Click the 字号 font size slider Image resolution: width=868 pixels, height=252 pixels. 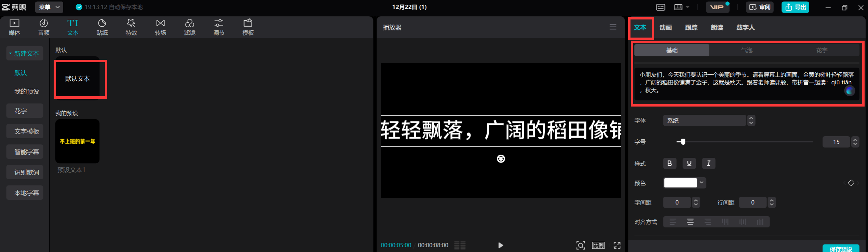click(745, 142)
